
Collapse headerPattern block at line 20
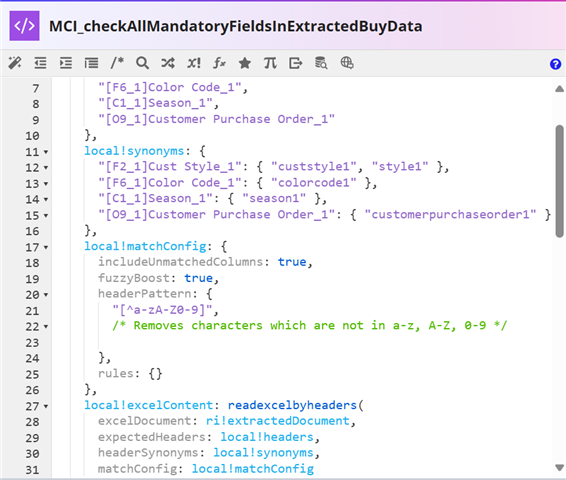[46, 295]
